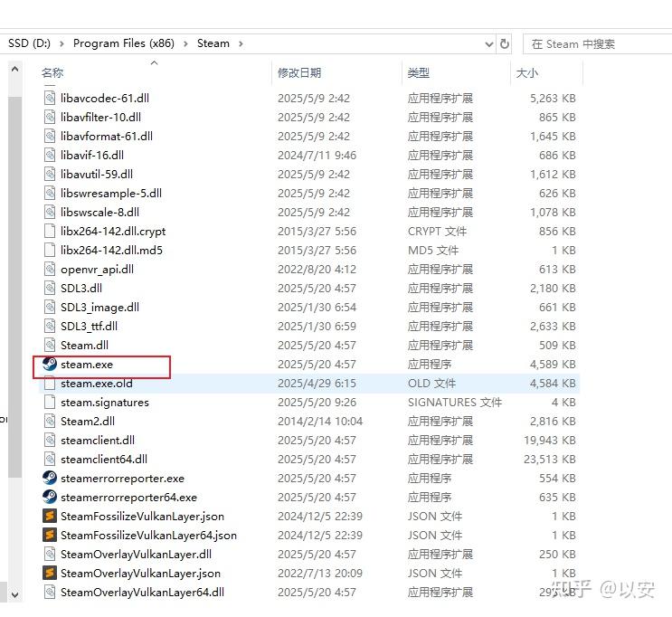Click the steam.exe.old file icon
This screenshot has height=617, width=672.
50,384
